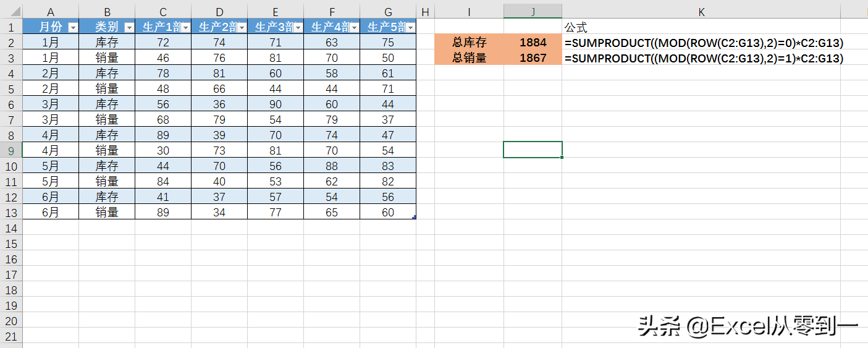868x348 pixels.
Task: Select value 72 in cell C2
Action: coord(163,43)
